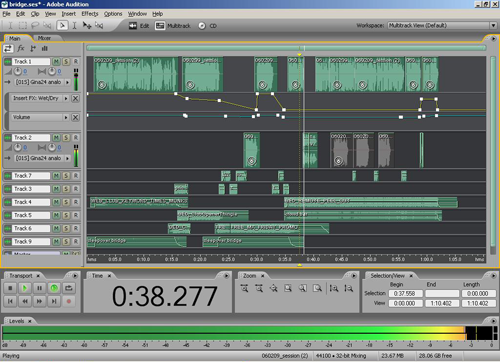The width and height of the screenshot is (500, 362).
Task: Open Transport panel options menu
Action: pyautogui.click(x=75, y=276)
